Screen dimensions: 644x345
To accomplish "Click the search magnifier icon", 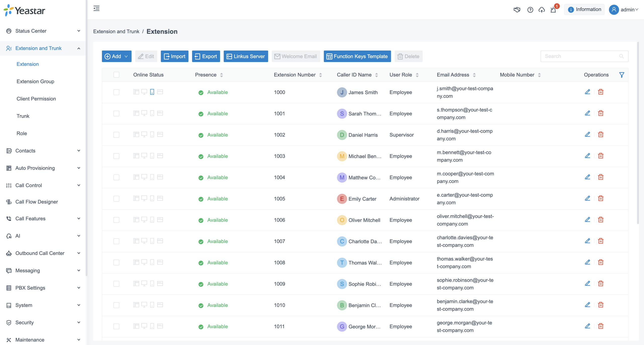I will click(621, 56).
